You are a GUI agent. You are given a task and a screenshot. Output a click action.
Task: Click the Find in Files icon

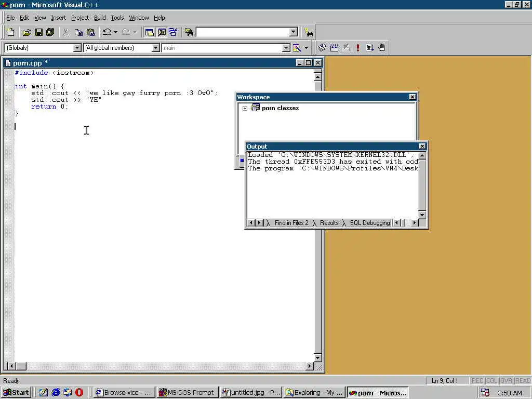click(189, 32)
